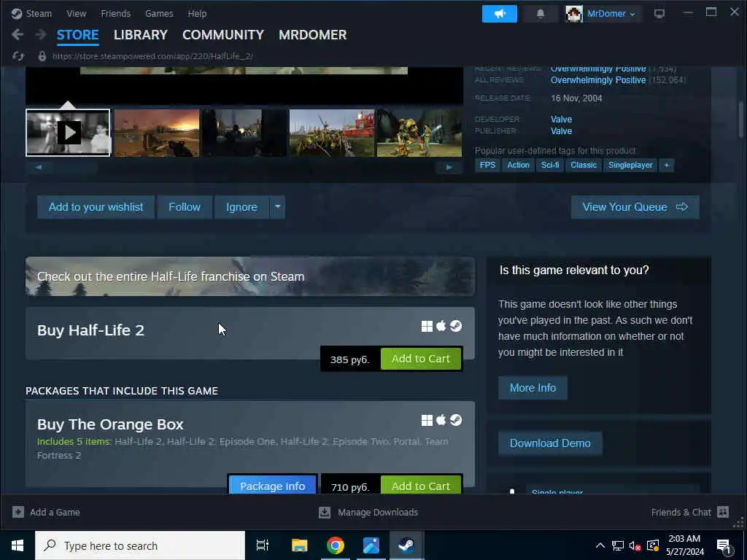The image size is (747, 560).
Task: Click the Ignore button
Action: (241, 206)
